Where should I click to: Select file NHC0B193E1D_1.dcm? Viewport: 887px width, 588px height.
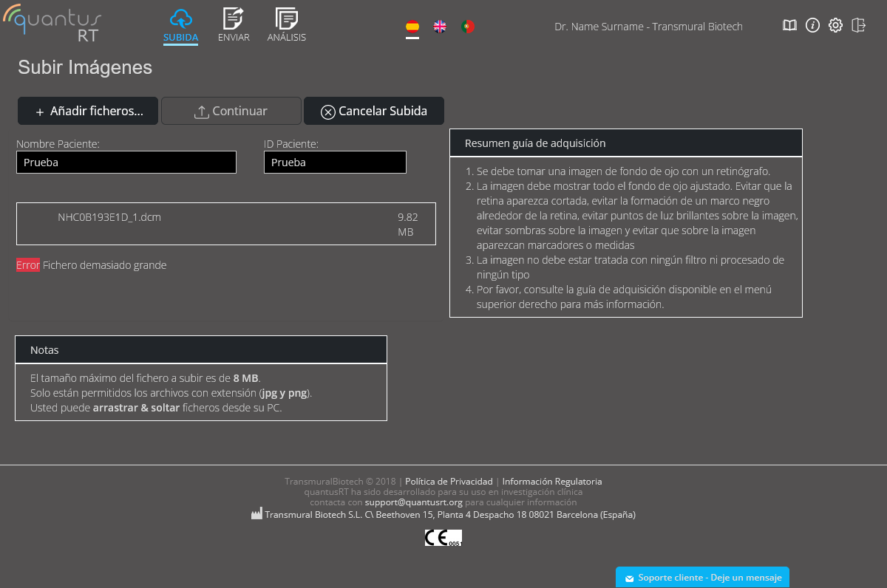click(x=109, y=217)
